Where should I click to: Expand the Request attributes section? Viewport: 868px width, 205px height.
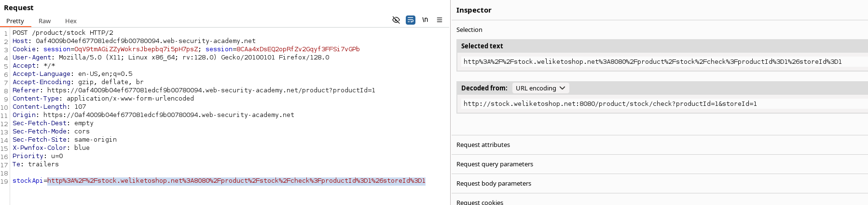tap(483, 145)
